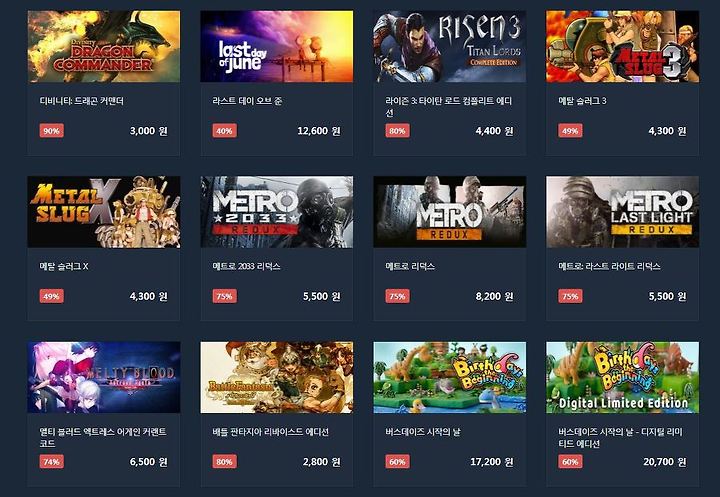This screenshot has width=720, height=497.
Task: Select the Metro 2033 Redux banner
Action: [277, 212]
